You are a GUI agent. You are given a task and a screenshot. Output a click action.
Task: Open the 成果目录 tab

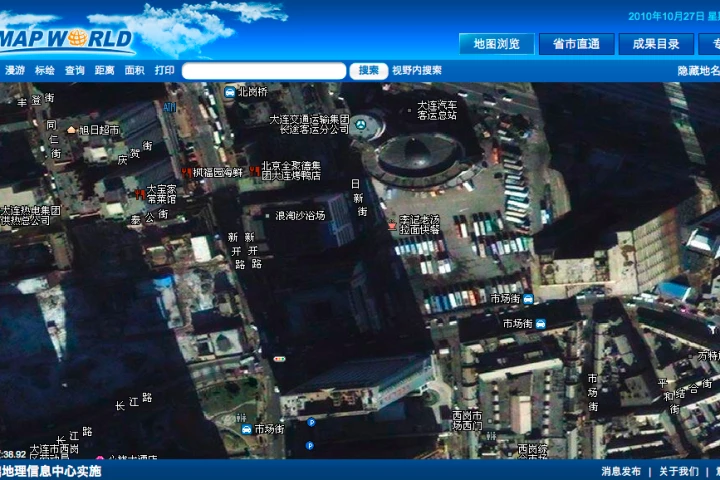(656, 44)
